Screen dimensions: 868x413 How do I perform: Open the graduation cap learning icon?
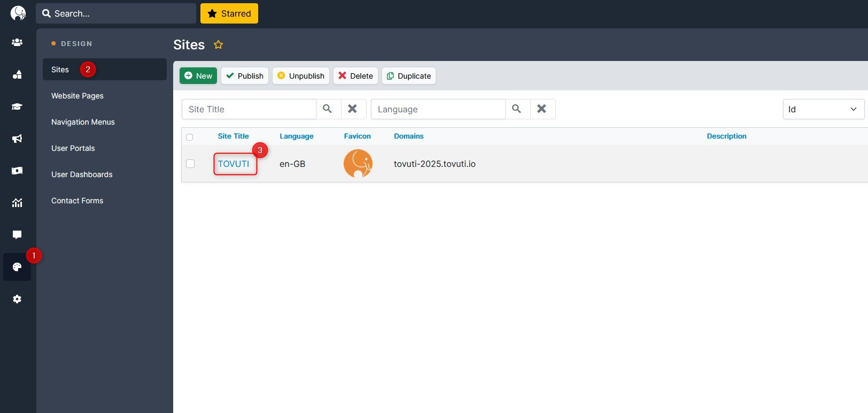click(17, 106)
